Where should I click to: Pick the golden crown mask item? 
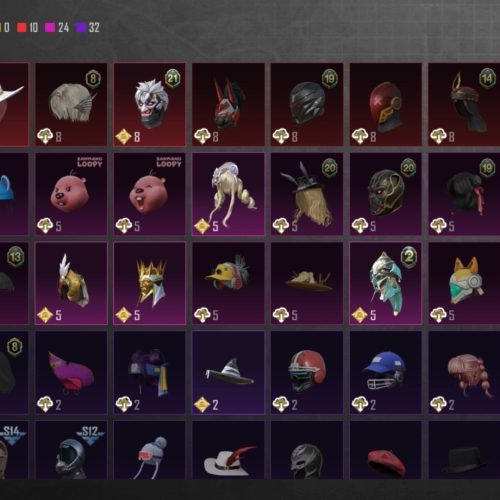(150, 283)
